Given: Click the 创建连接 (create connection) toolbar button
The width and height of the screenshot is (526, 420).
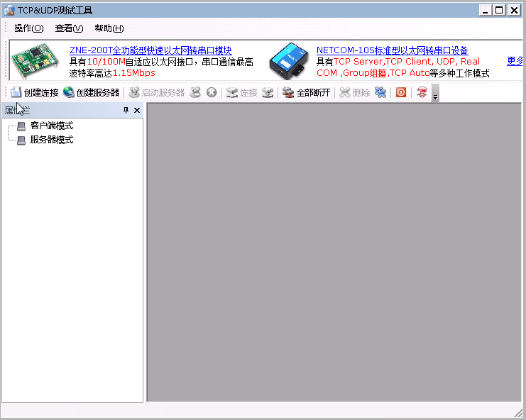Looking at the screenshot, I should tap(35, 92).
